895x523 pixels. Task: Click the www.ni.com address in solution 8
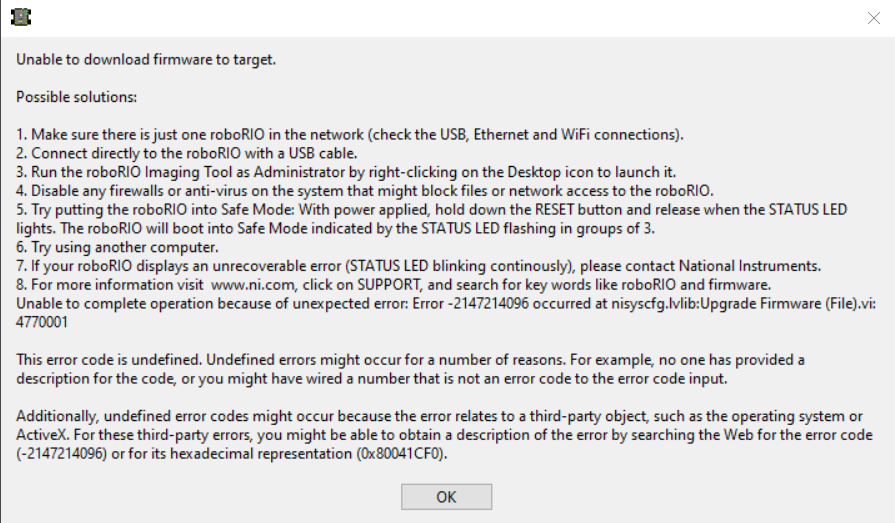point(253,285)
